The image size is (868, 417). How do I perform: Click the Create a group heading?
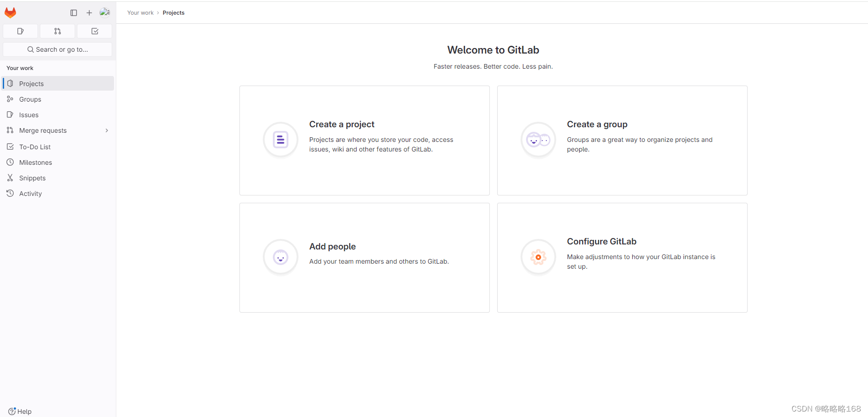point(597,124)
